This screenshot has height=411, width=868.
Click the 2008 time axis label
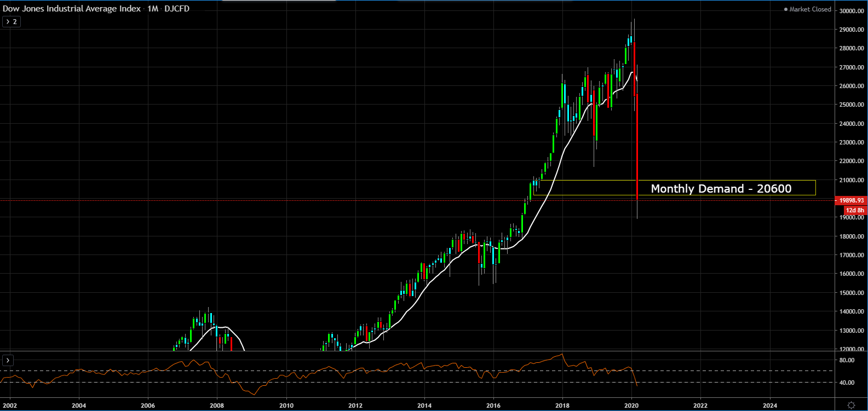217,406
